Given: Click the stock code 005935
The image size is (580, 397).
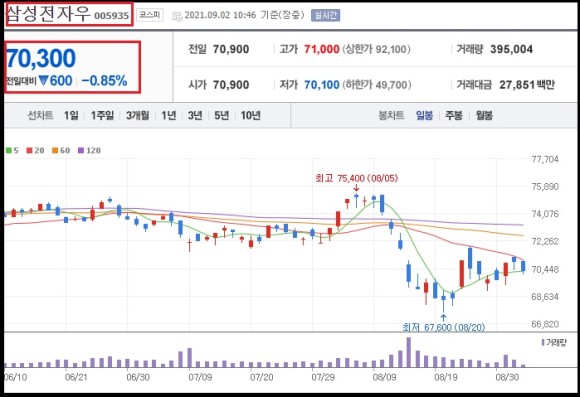Looking at the screenshot, I should [x=111, y=16].
